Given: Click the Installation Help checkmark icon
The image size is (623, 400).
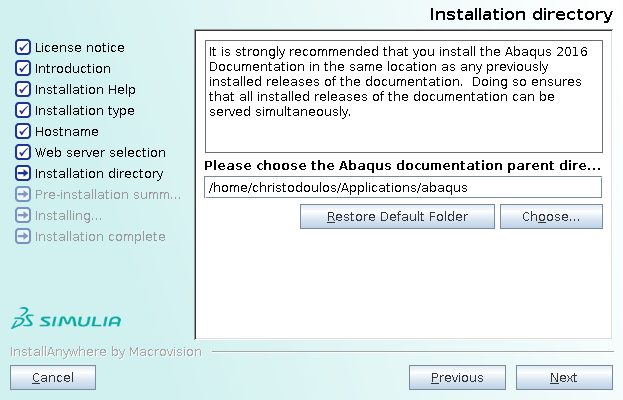Looking at the screenshot, I should (x=23, y=89).
